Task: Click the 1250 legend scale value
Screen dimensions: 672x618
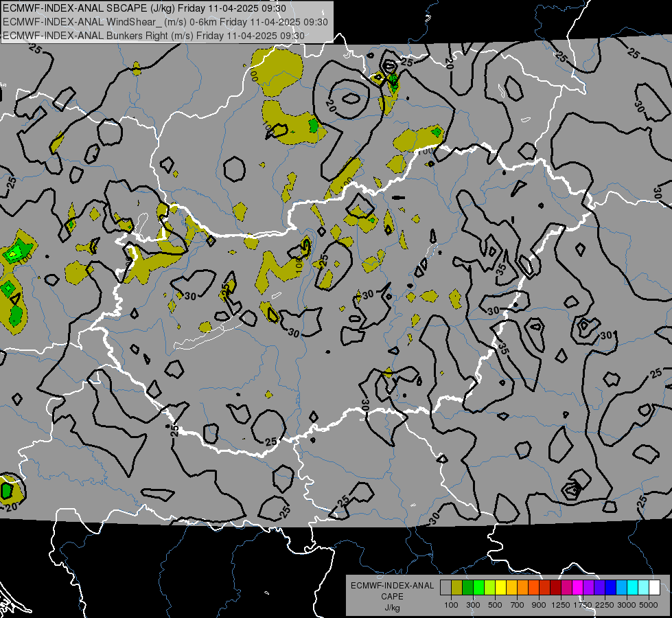Action: (561, 605)
